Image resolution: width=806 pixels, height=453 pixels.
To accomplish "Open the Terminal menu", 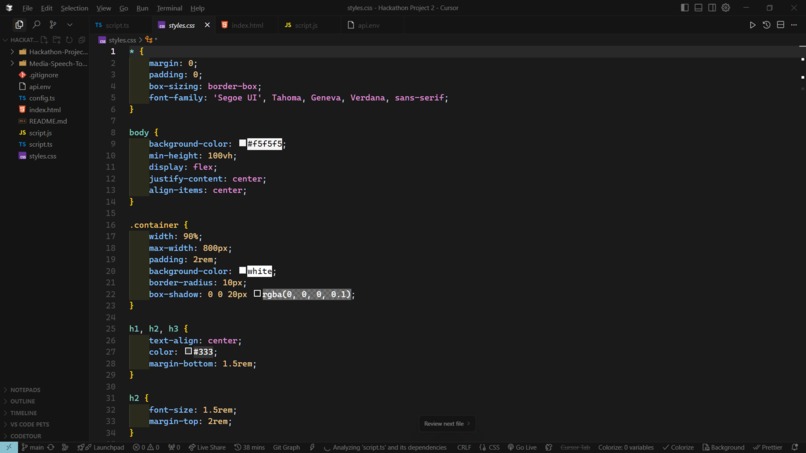I will point(170,8).
